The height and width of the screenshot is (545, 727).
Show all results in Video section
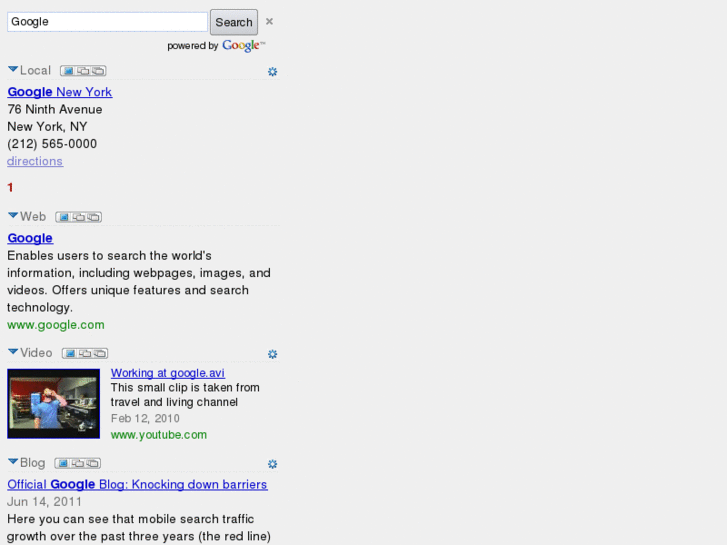tap(100, 353)
